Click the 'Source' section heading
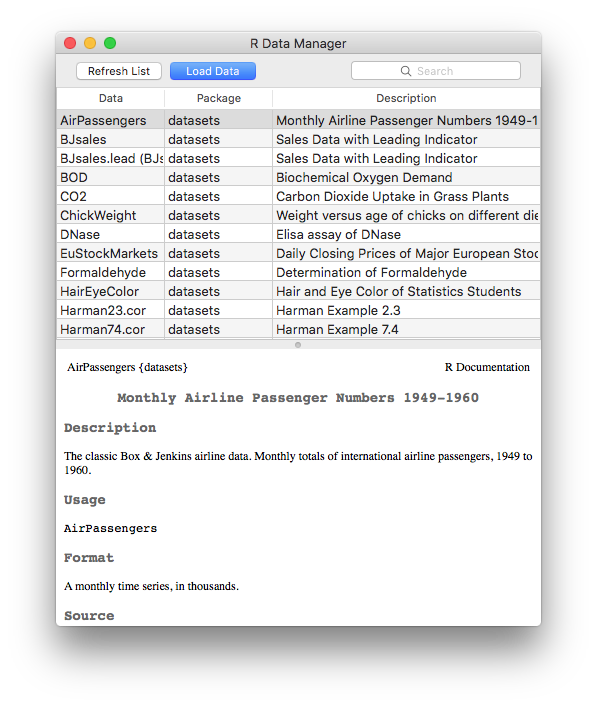The image size is (597, 706). click(x=89, y=615)
